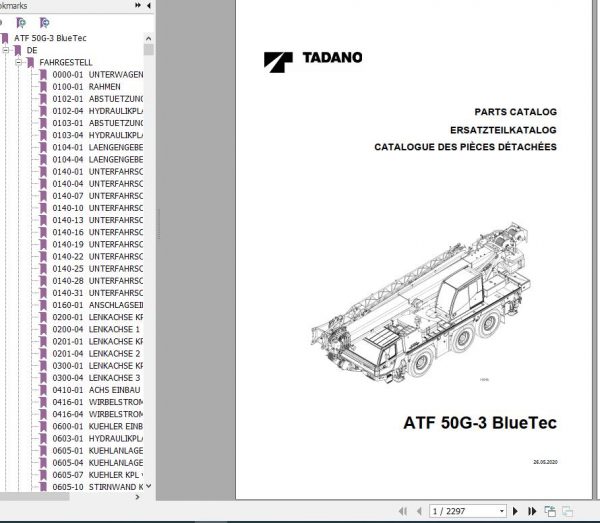Viewport: 600px width, 523px height.
Task: Open bookmark 0140-01 UNTERFAHRSCHUTZ
Action: click(98, 172)
